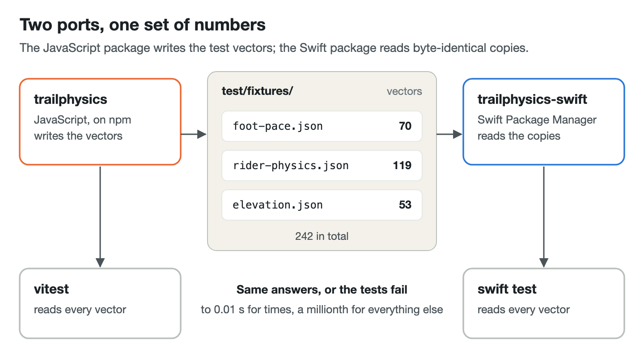Click 'reads every vector' under vitest

point(80,310)
